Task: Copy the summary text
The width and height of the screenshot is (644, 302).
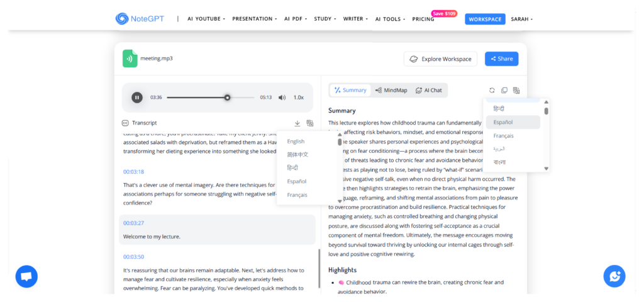Action: 504,91
